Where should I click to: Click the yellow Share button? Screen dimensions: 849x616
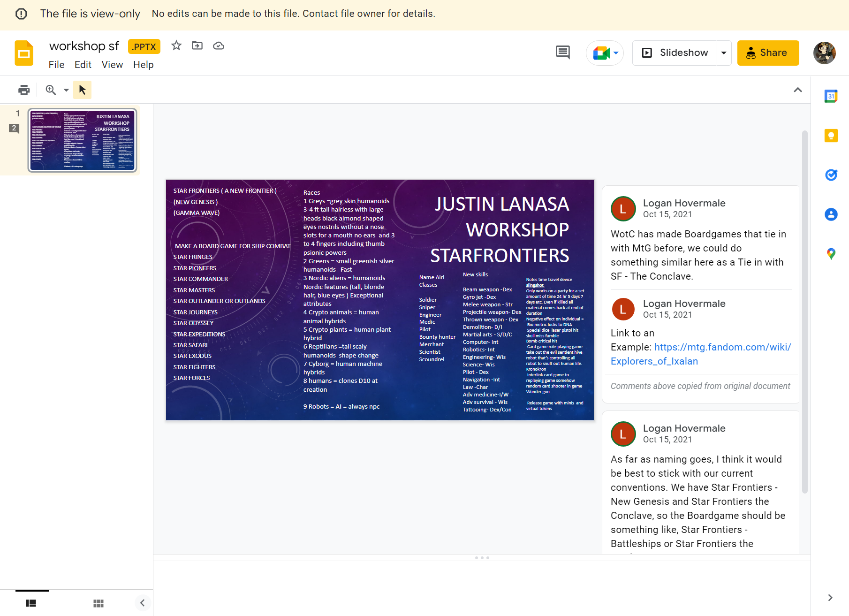768,53
